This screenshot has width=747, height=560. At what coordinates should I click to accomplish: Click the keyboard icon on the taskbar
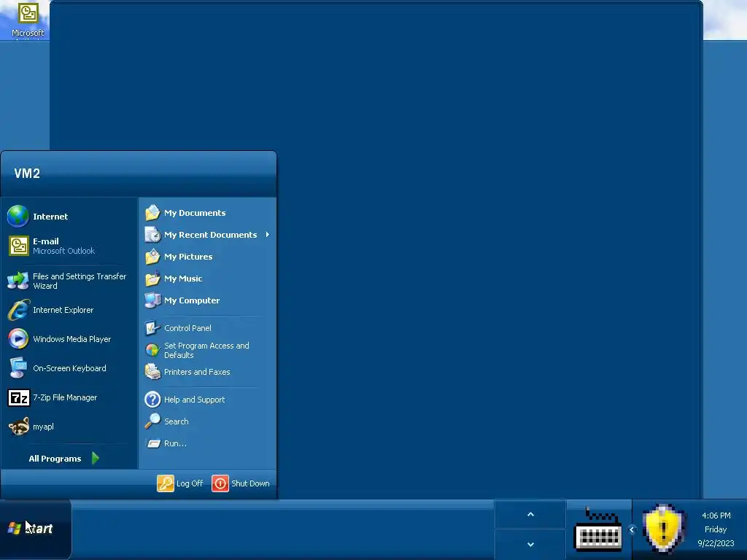click(x=598, y=529)
